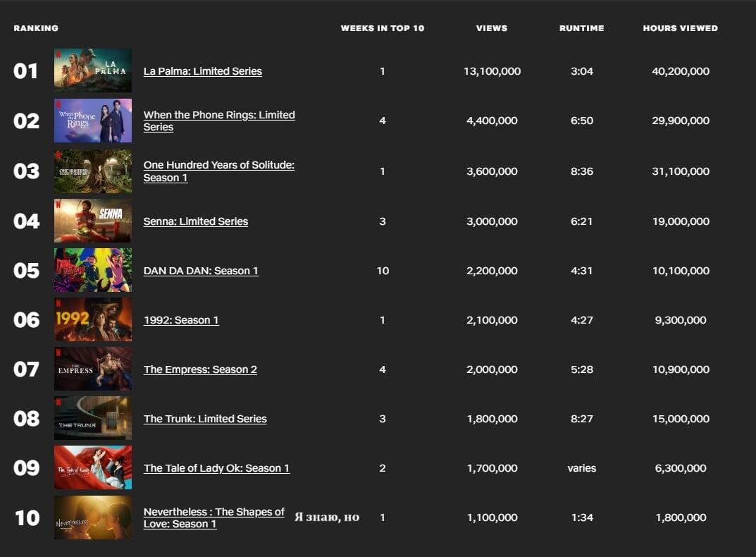
Task: Click the DAN DA DAN poster thumbnail
Action: click(92, 270)
